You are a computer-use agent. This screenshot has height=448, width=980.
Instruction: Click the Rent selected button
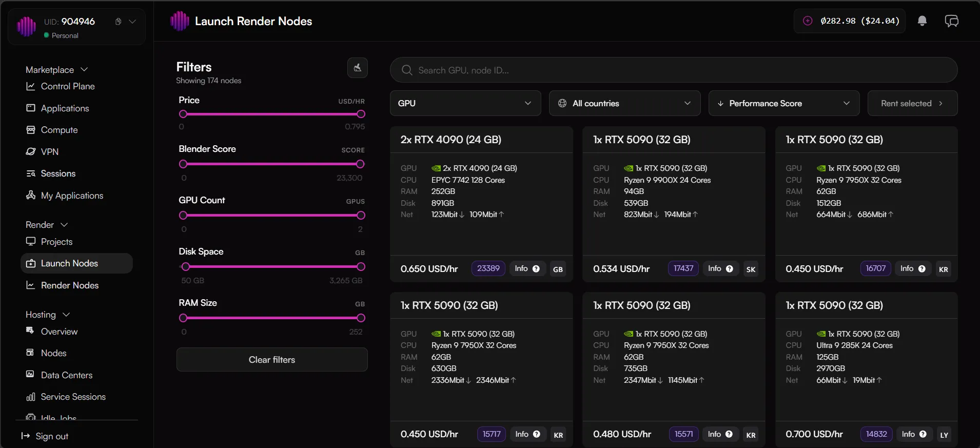(912, 103)
